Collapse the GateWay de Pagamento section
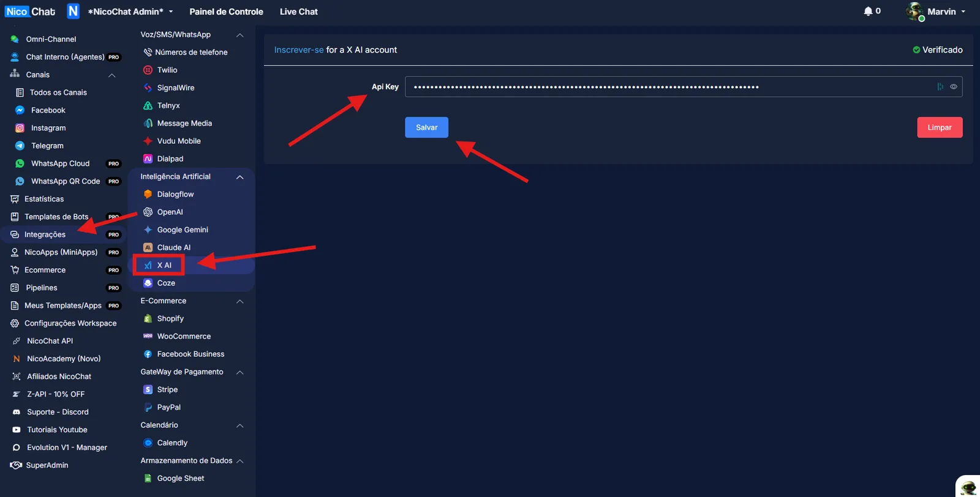Image resolution: width=980 pixels, height=497 pixels. pyautogui.click(x=240, y=373)
